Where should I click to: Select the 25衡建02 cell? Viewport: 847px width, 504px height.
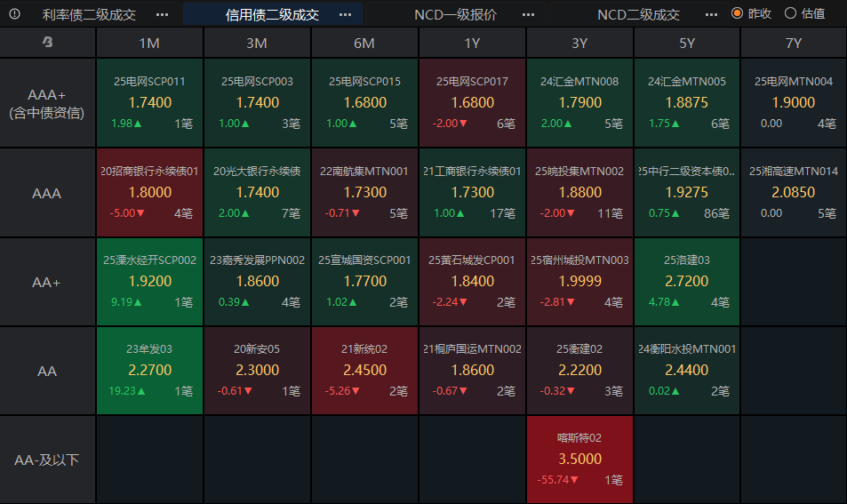579,371
